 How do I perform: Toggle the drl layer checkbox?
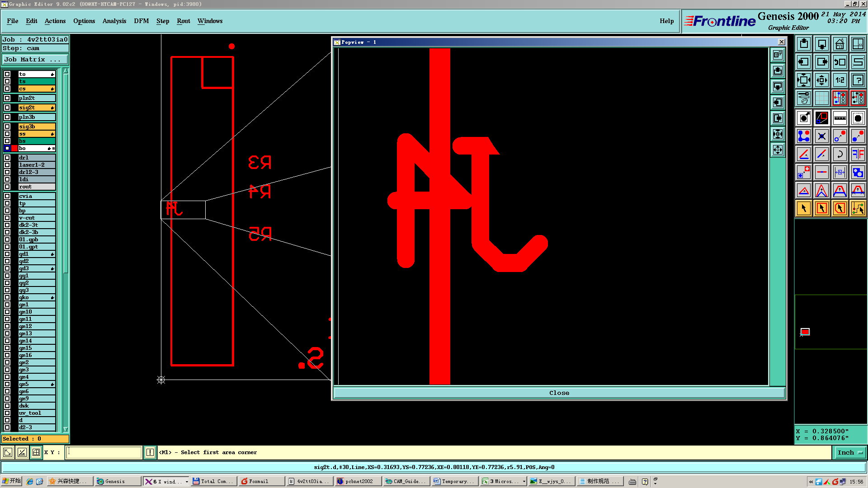[x=7, y=158]
